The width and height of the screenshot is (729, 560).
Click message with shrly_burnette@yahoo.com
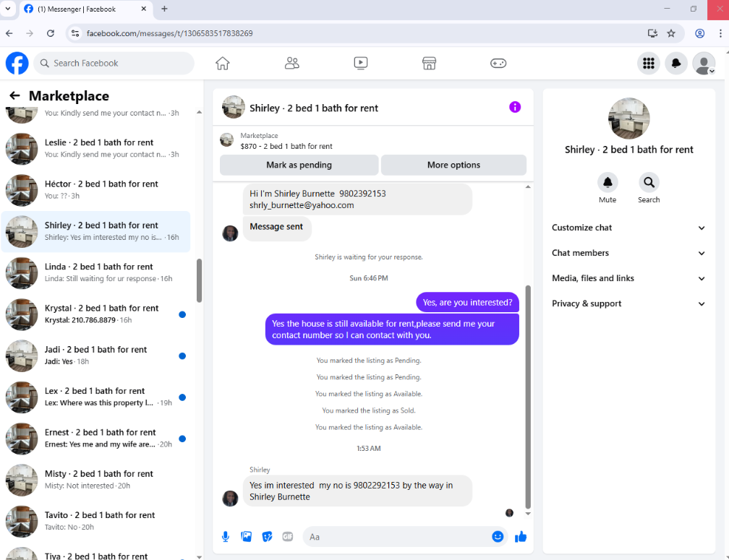click(x=357, y=199)
